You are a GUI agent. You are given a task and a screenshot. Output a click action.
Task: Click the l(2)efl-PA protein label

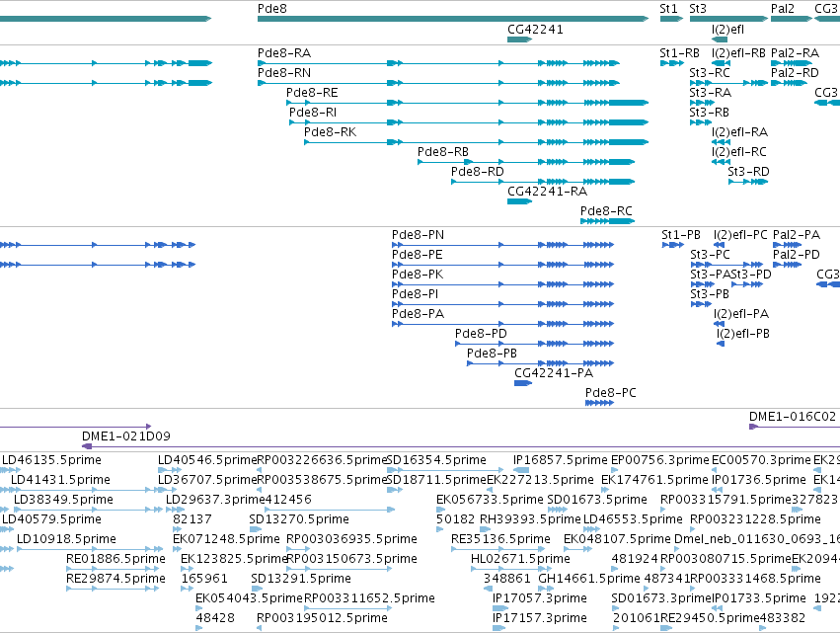tap(741, 314)
